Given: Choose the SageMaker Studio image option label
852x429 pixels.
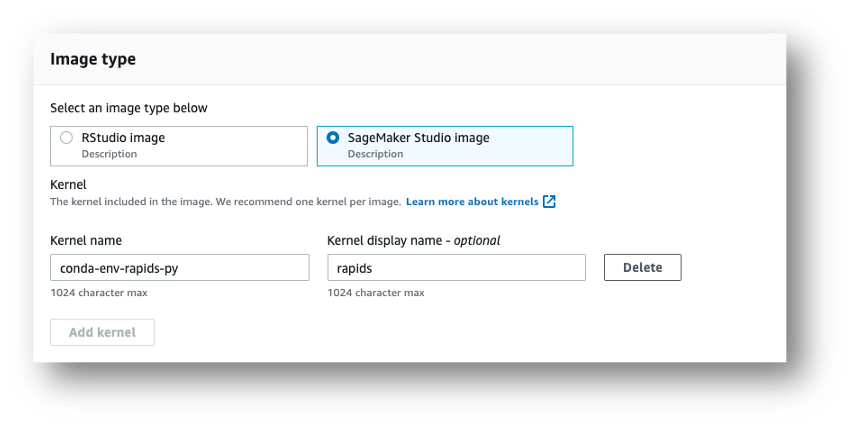Looking at the screenshot, I should pyautogui.click(x=418, y=138).
